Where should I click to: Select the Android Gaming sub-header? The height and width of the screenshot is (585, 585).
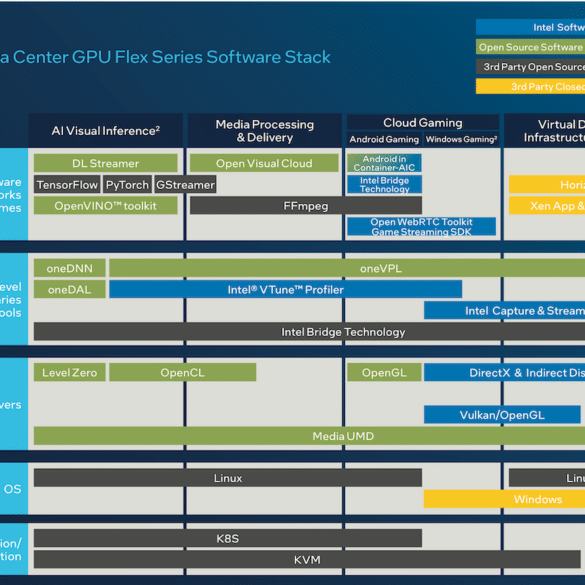click(384, 139)
